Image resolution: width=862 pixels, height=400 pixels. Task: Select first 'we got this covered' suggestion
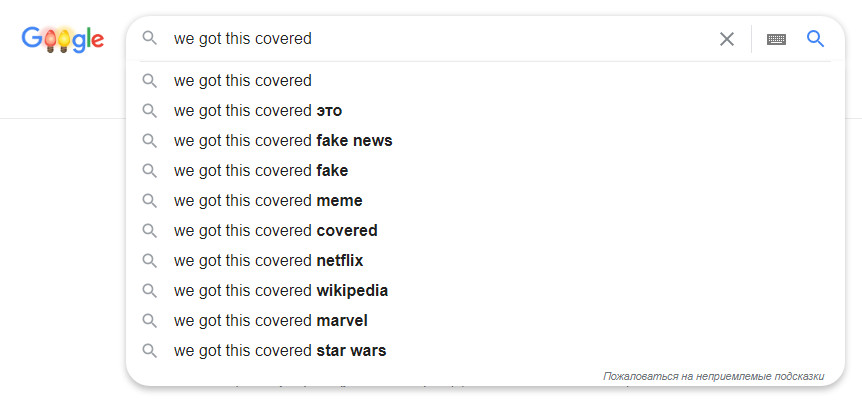point(485,81)
